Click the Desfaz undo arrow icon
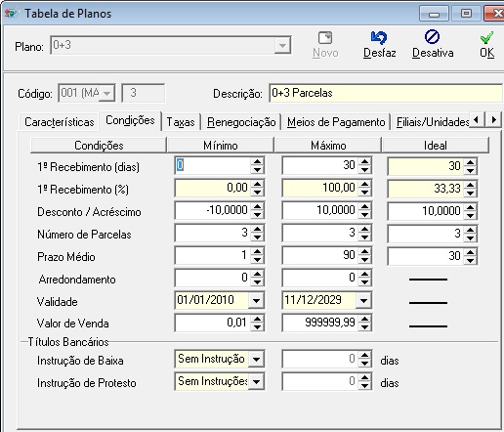This screenshot has width=504, height=432. 379,37
